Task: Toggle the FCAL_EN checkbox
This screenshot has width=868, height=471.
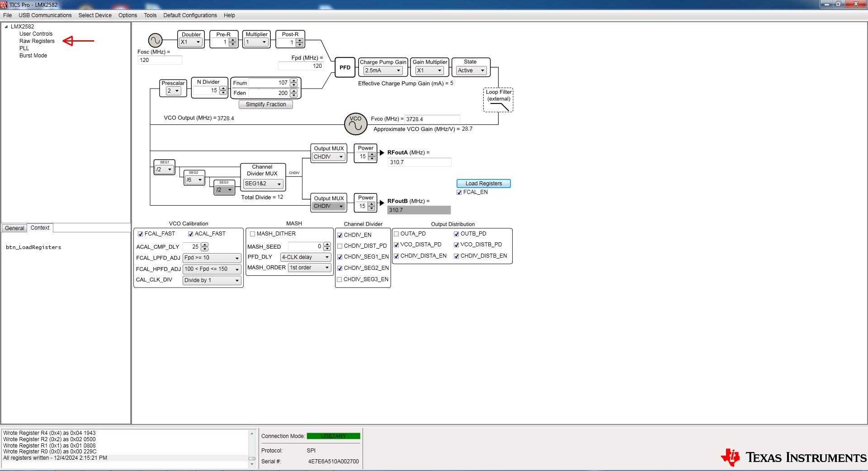Action: coord(459,193)
